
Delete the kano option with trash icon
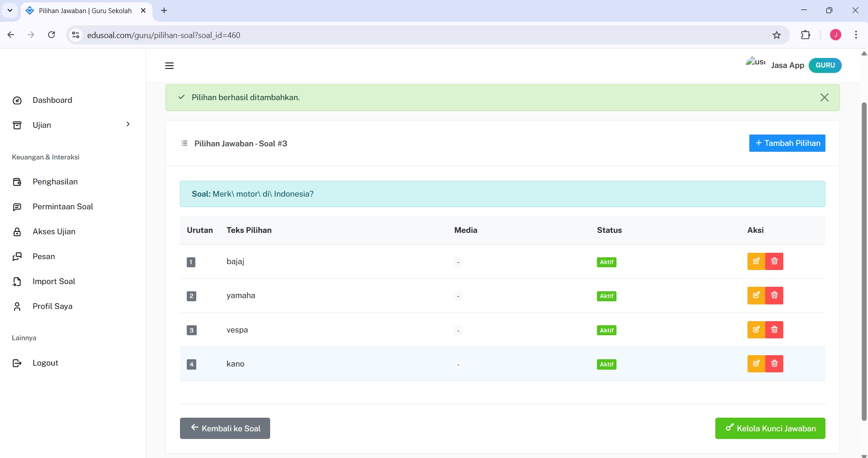(774, 364)
